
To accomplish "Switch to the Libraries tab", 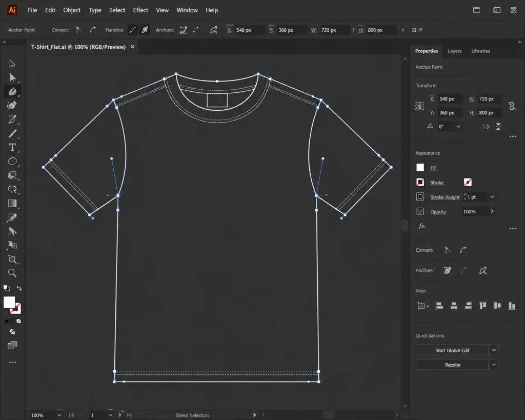I will (481, 51).
